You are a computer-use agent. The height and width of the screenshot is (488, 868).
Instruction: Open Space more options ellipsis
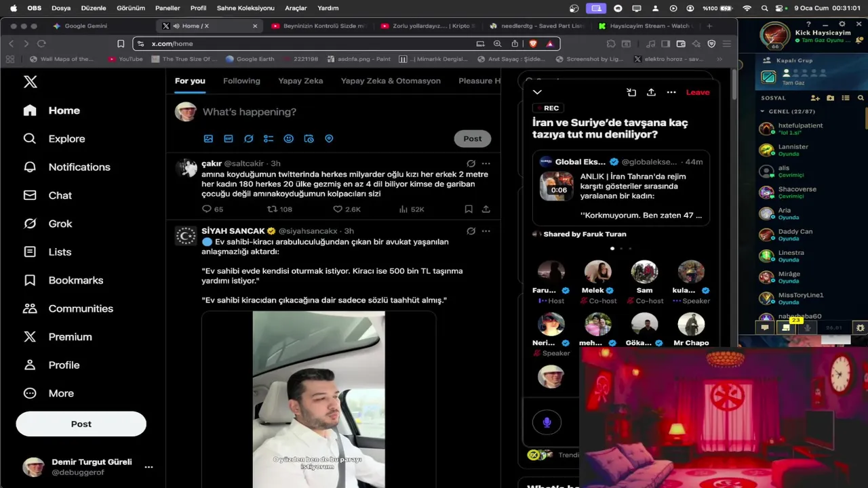click(x=671, y=92)
